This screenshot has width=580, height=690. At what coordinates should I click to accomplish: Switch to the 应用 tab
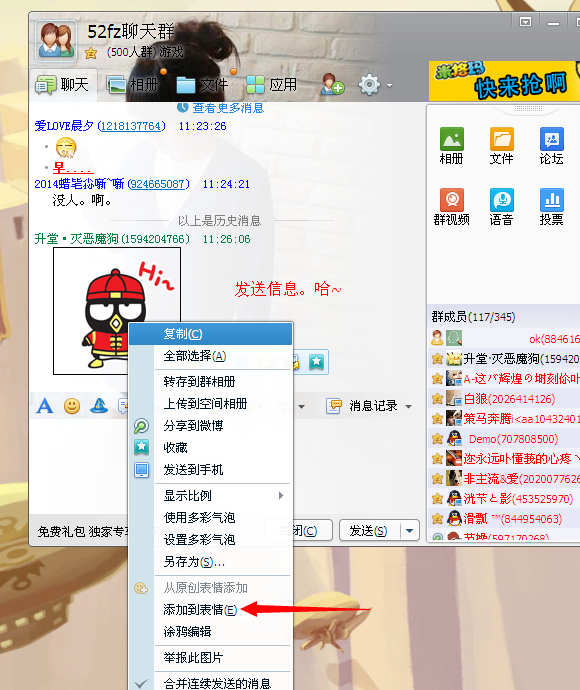click(x=272, y=84)
